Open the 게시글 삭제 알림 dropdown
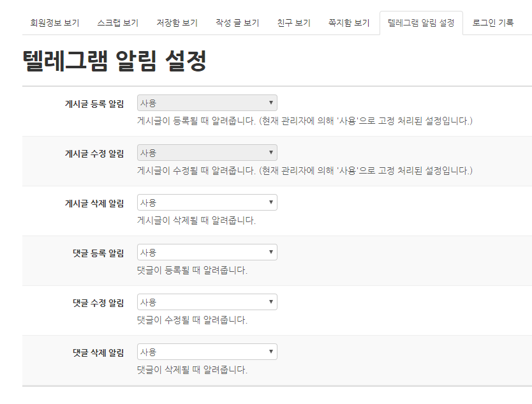 [x=207, y=202]
